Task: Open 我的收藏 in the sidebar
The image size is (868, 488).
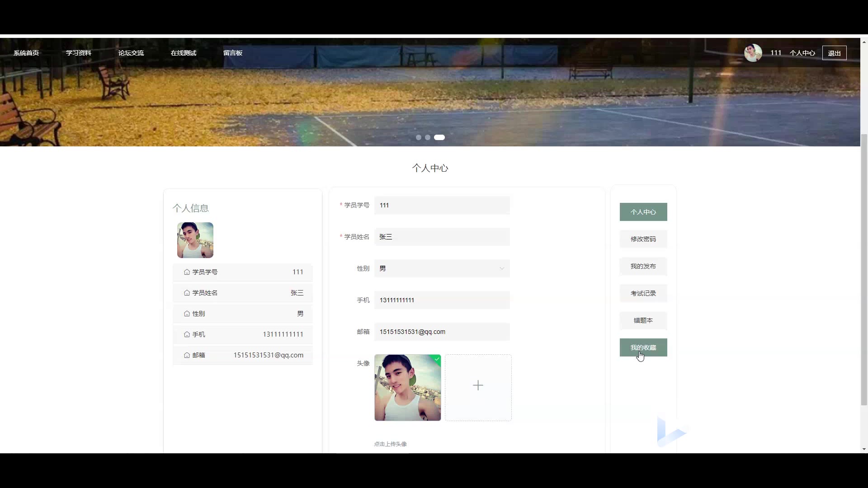Action: click(x=643, y=347)
